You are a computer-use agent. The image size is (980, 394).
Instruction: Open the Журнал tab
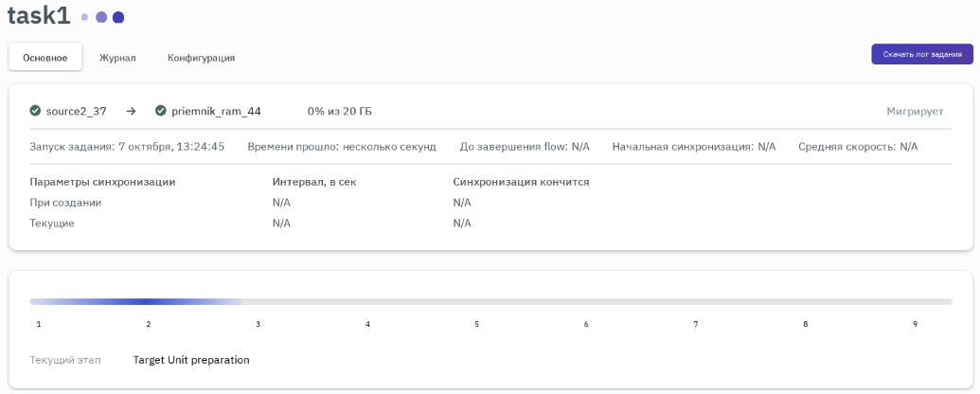(x=118, y=58)
